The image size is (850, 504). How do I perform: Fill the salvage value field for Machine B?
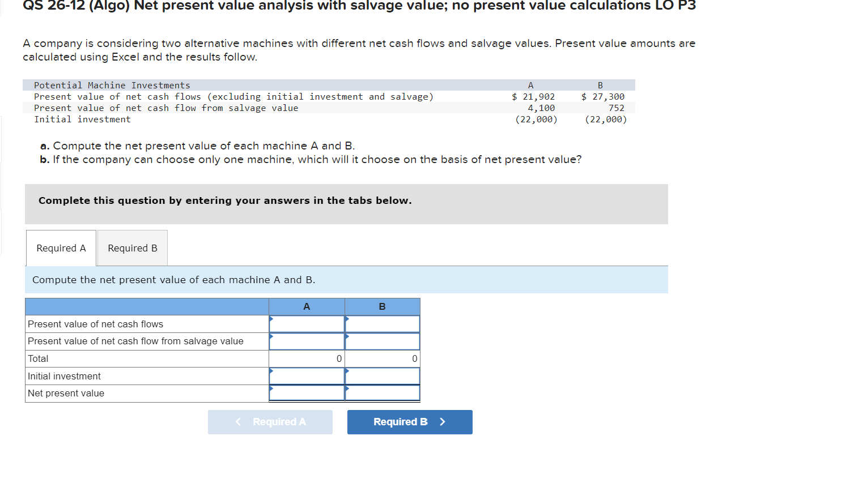tap(383, 341)
